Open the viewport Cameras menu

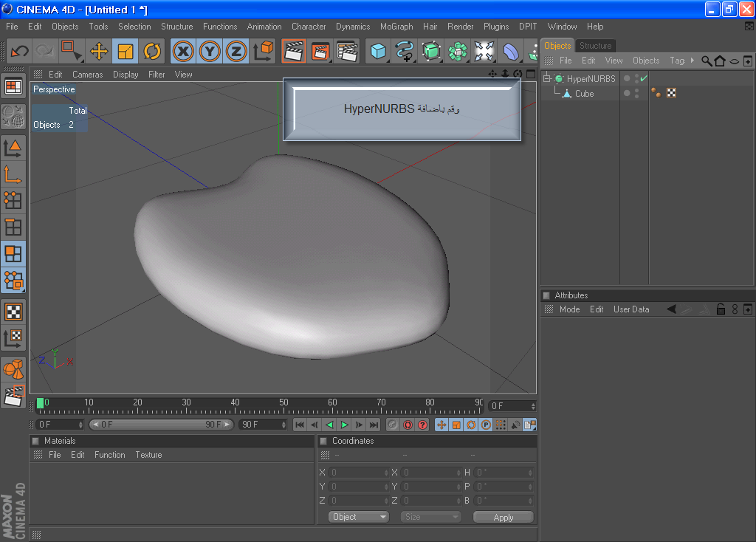88,75
